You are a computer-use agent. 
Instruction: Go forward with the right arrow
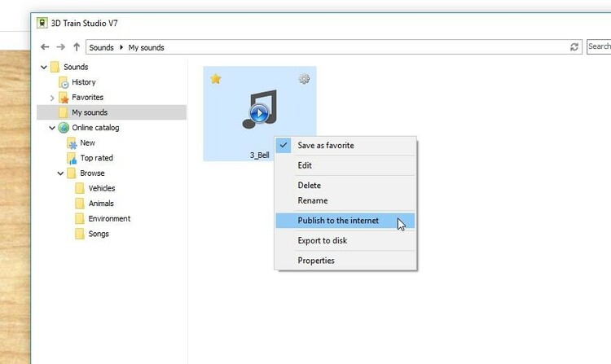[61, 47]
